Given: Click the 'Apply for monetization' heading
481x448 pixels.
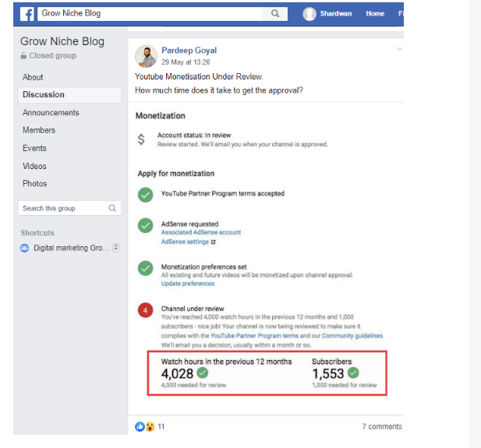Looking at the screenshot, I should [176, 174].
